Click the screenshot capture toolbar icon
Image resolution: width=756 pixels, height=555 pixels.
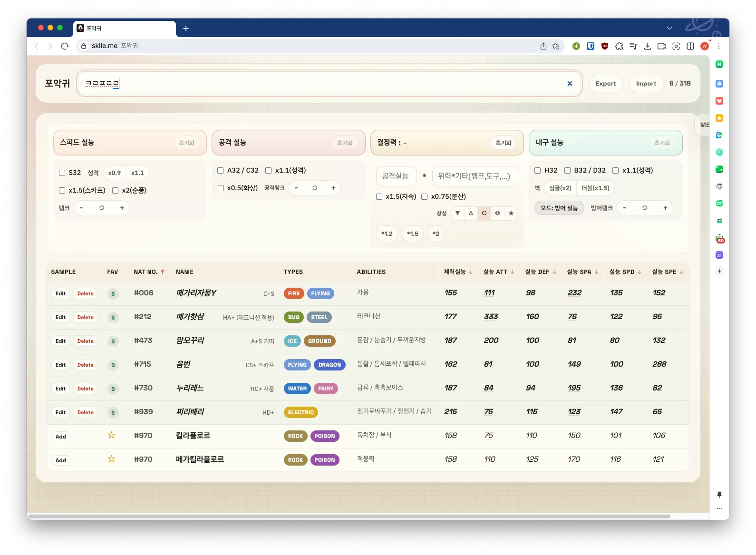pos(676,46)
